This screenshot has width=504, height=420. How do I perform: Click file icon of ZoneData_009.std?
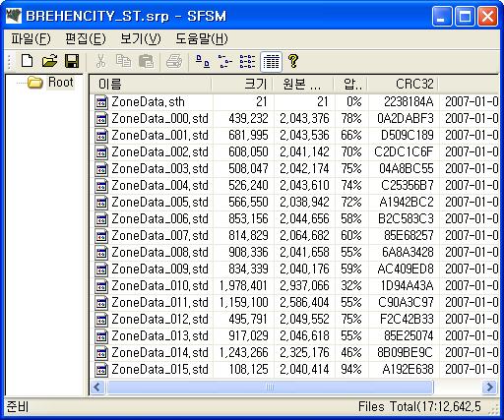click(x=101, y=270)
